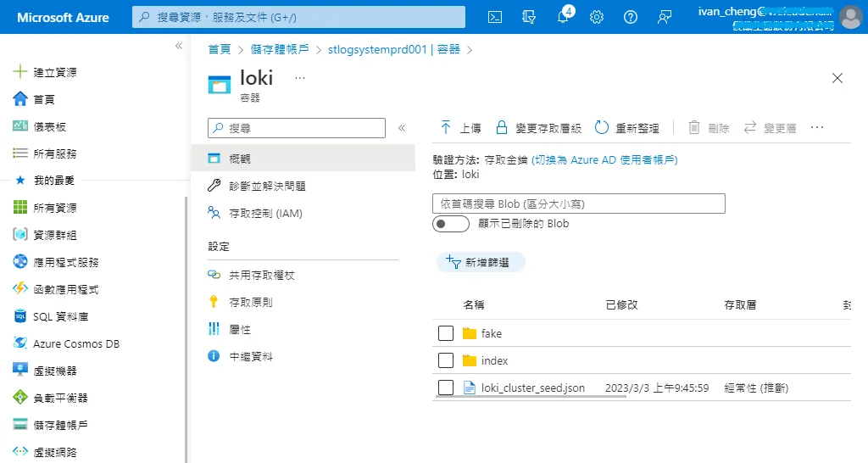This screenshot has width=868, height=463.
Task: Click 重新整理 refresh button
Action: 626,128
